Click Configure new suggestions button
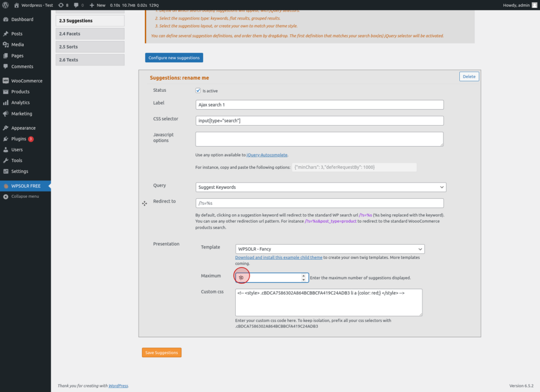Screen dimensions: 540x392 (x=174, y=58)
